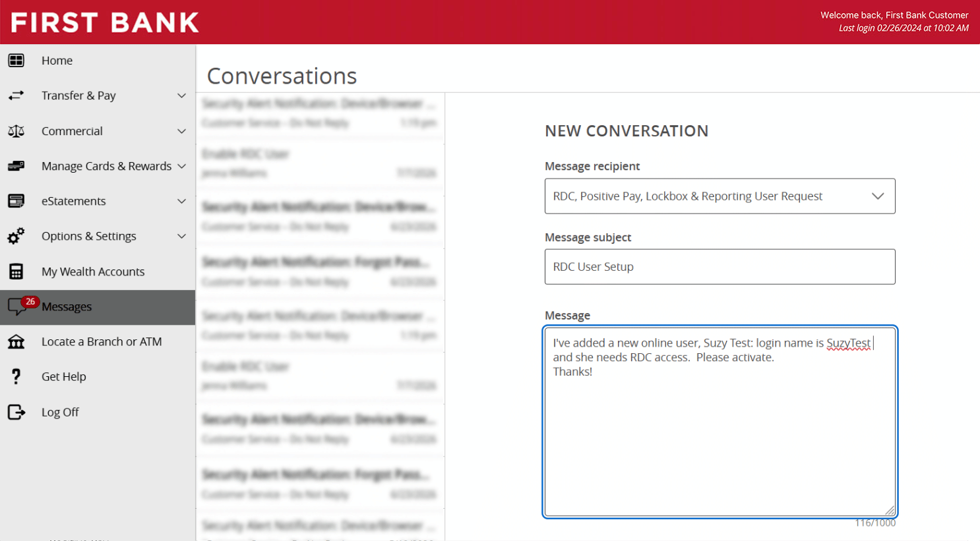
Task: Click the Message subject field
Action: [720, 267]
